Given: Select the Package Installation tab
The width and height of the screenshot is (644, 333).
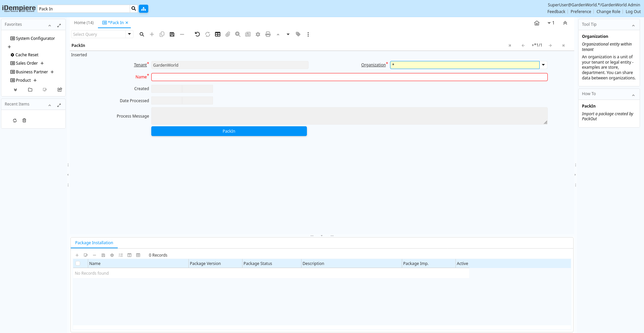Looking at the screenshot, I should tap(94, 243).
